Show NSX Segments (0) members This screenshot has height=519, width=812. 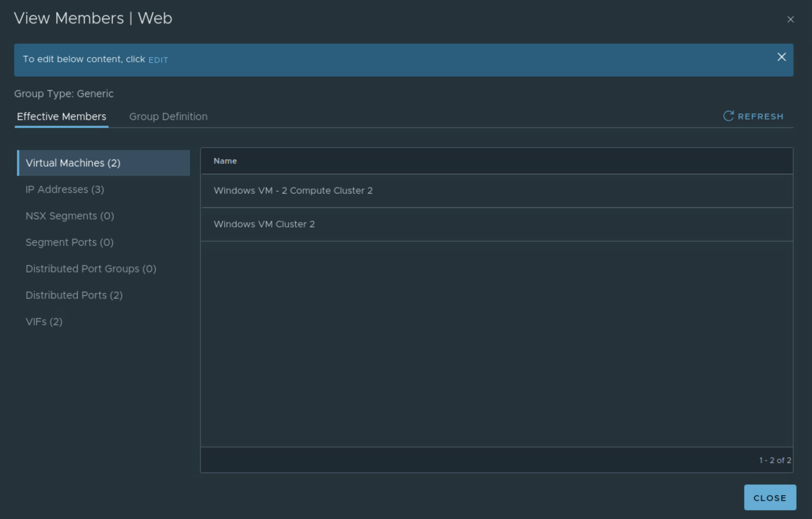tap(70, 216)
